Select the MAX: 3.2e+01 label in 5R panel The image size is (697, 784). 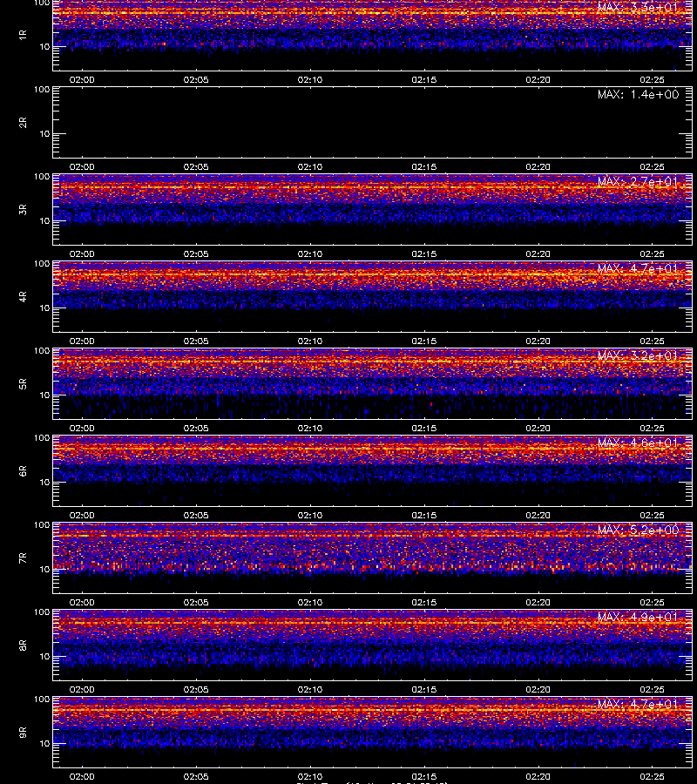tap(638, 355)
